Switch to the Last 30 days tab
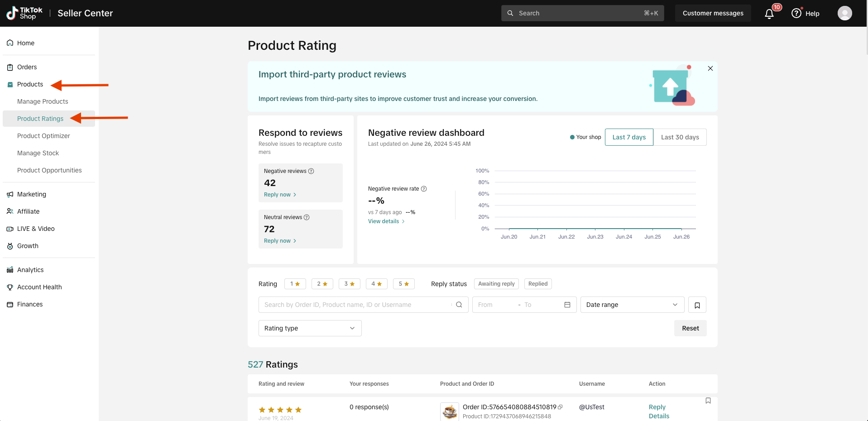Image resolution: width=868 pixels, height=421 pixels. click(680, 137)
